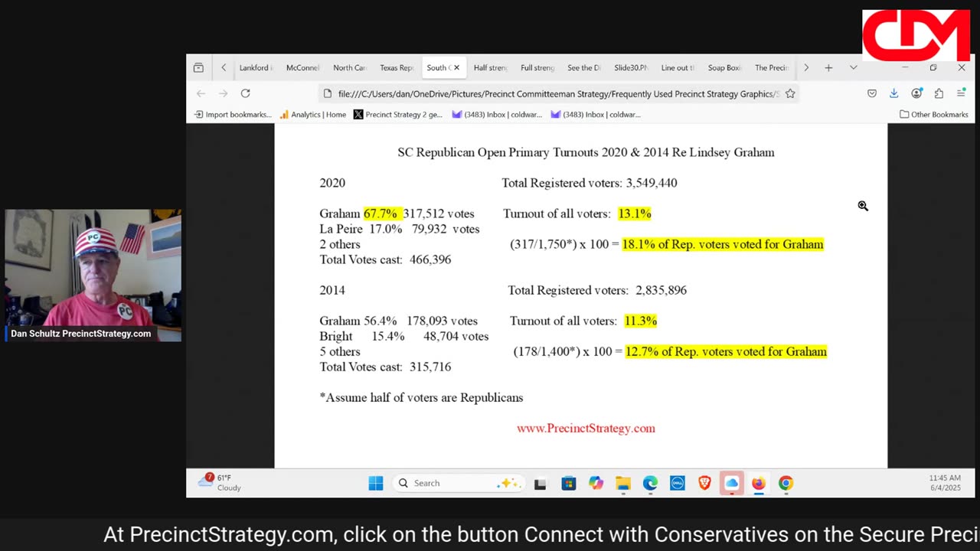
Task: Open the weather widget showing 61°F Cloudy
Action: pyautogui.click(x=220, y=483)
